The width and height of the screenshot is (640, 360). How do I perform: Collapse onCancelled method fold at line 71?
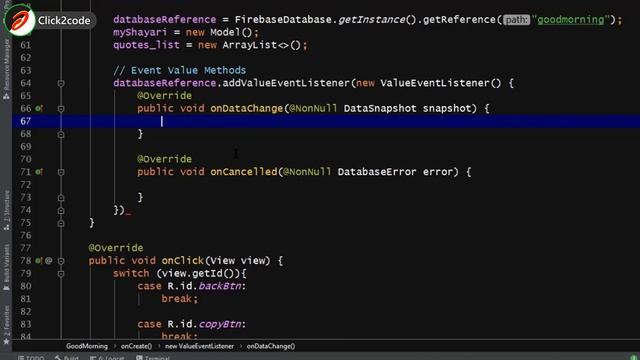61,172
